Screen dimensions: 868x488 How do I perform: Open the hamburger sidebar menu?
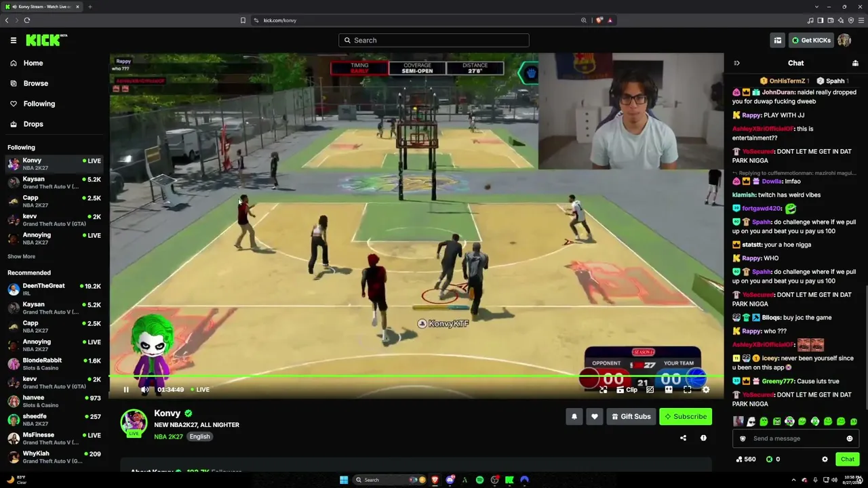[14, 41]
